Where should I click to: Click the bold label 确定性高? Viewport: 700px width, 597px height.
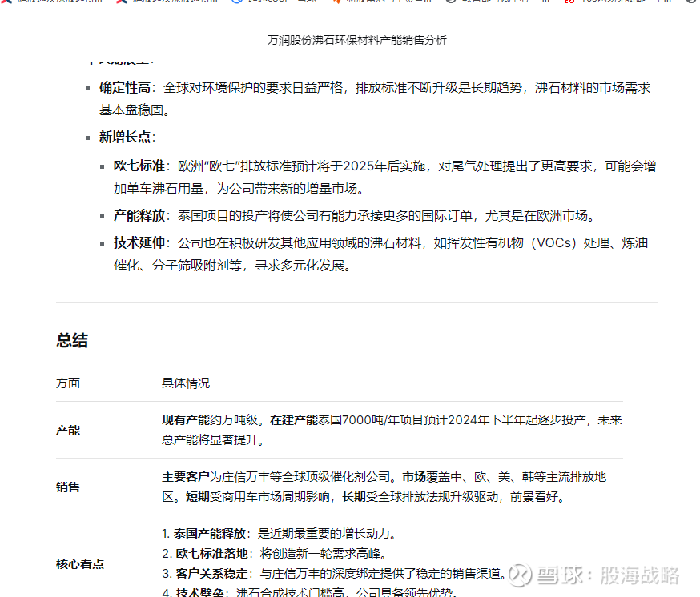point(125,87)
